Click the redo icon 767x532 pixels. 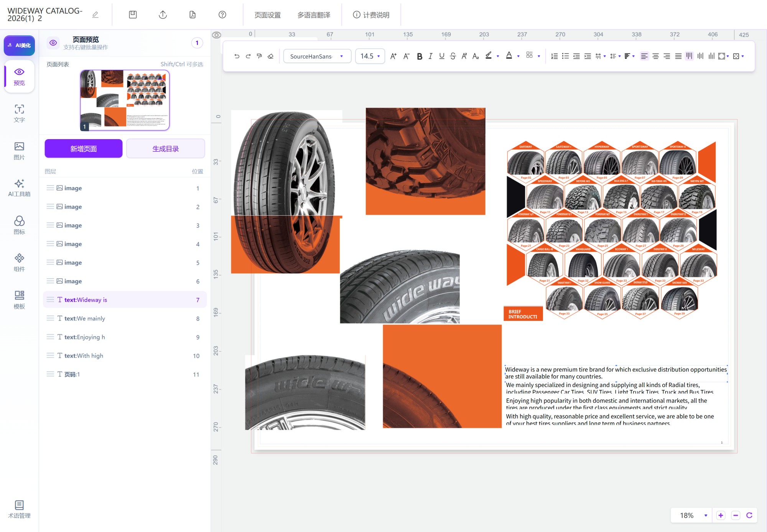point(248,56)
